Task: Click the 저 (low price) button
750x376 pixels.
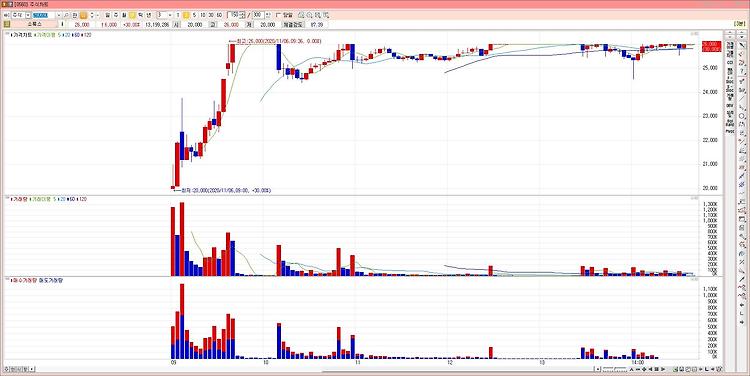Action: (249, 24)
